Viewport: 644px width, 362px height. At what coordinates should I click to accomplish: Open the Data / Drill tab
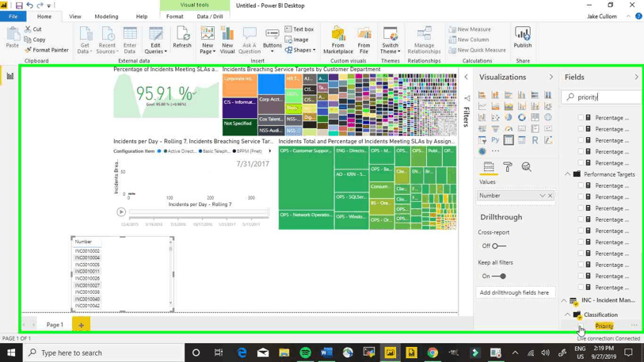pyautogui.click(x=210, y=17)
